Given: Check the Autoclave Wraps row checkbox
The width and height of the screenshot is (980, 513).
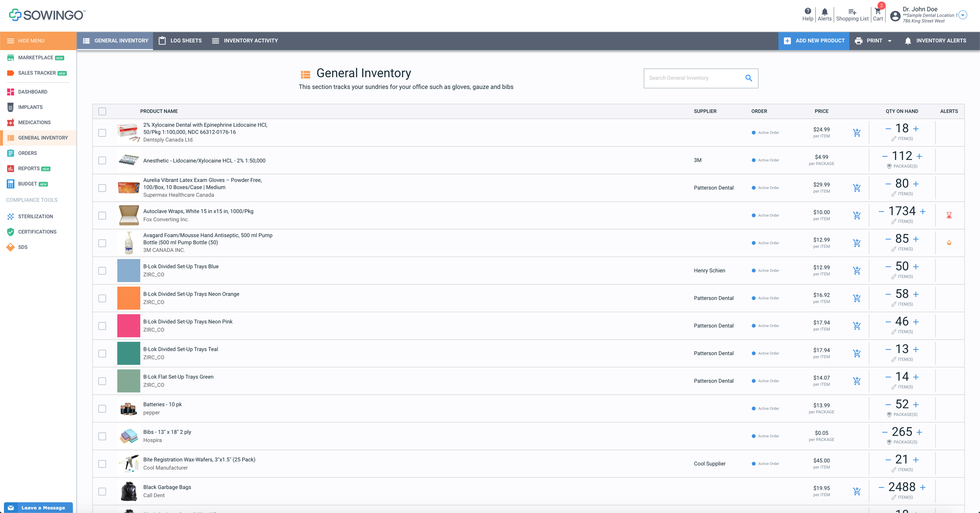Looking at the screenshot, I should tap(102, 216).
